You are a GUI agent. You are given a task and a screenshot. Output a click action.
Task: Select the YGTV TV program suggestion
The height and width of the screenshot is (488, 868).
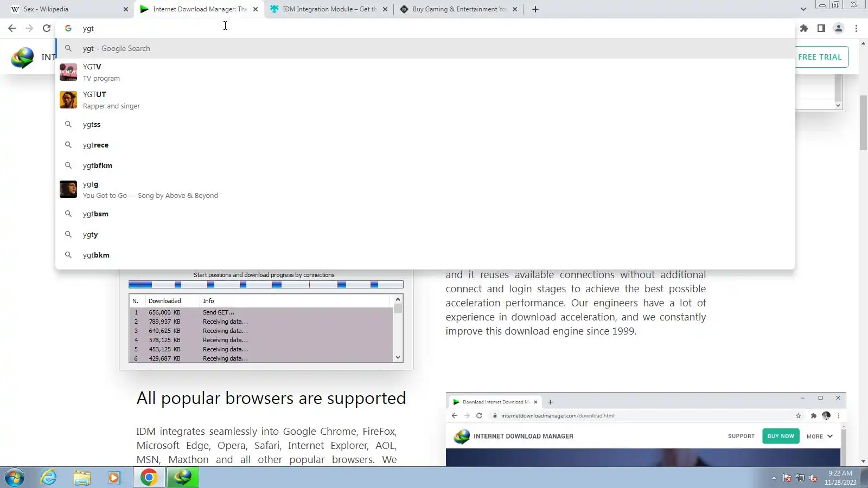(425, 72)
